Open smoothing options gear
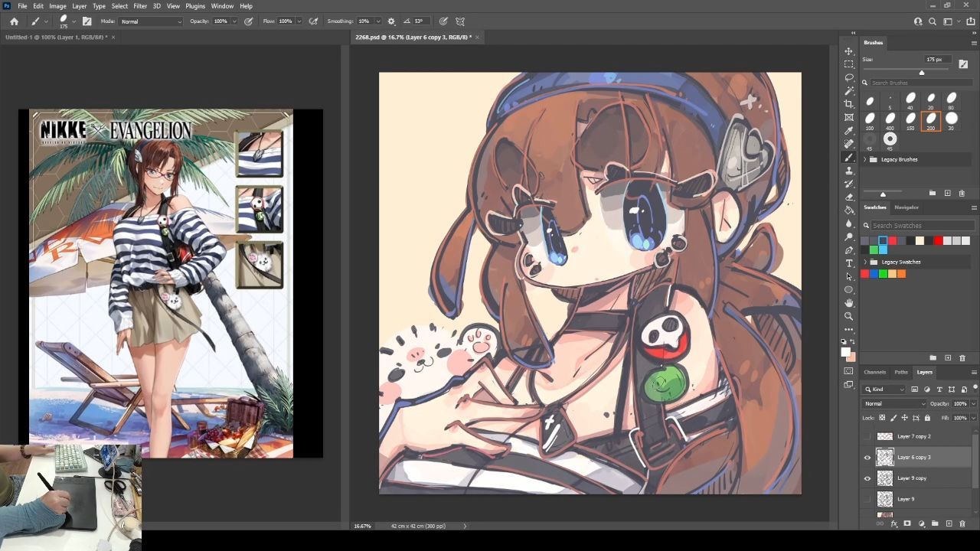This screenshot has width=980, height=551. [x=391, y=21]
